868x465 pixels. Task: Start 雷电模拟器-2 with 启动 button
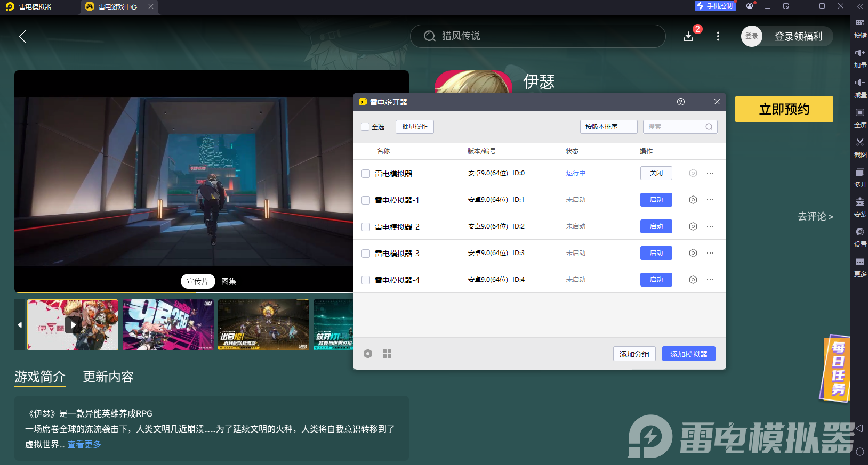coord(656,226)
